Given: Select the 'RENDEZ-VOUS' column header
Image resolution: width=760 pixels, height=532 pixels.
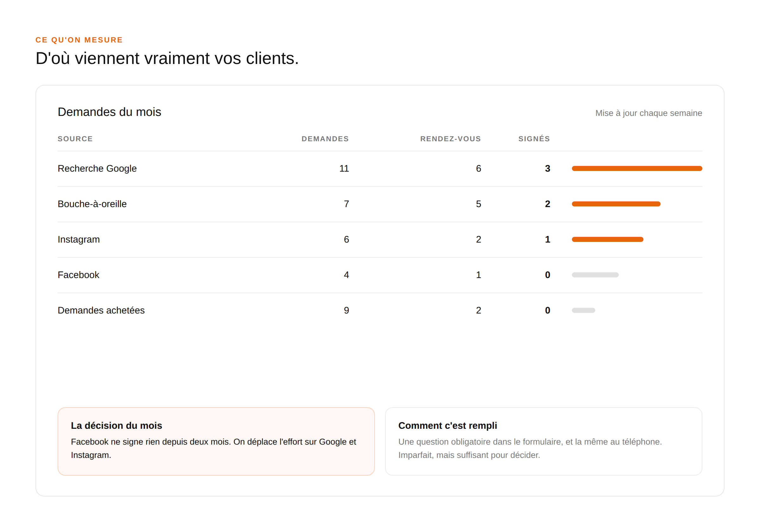Looking at the screenshot, I should click(x=451, y=139).
